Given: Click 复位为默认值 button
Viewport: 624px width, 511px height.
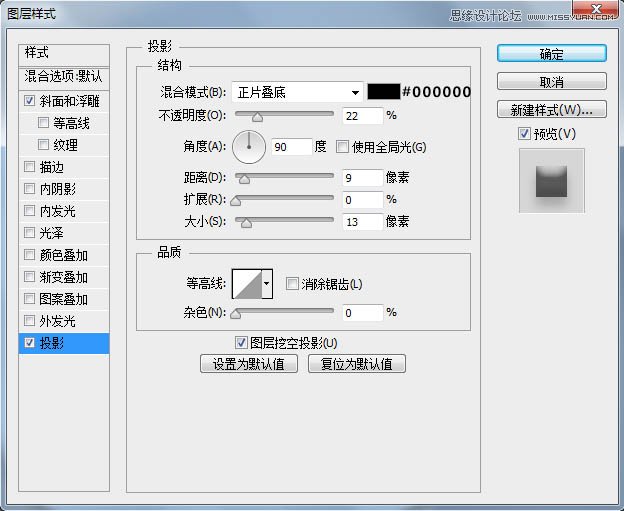Looking at the screenshot, I should click(357, 364).
